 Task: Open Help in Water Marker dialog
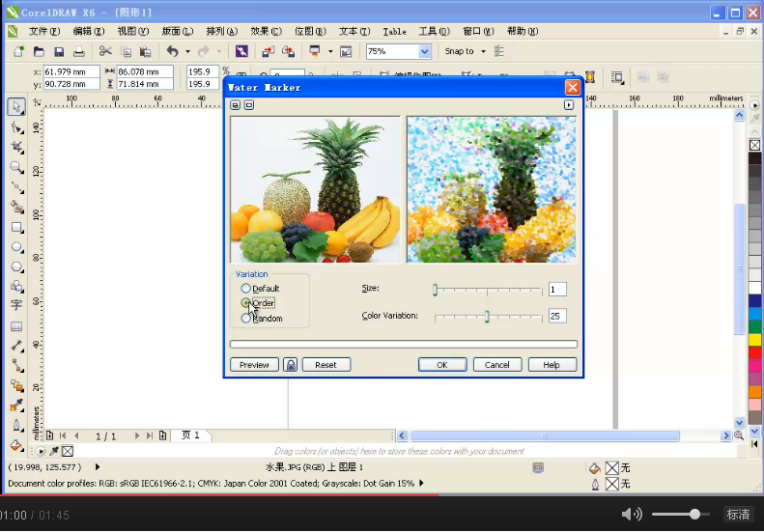[552, 365]
